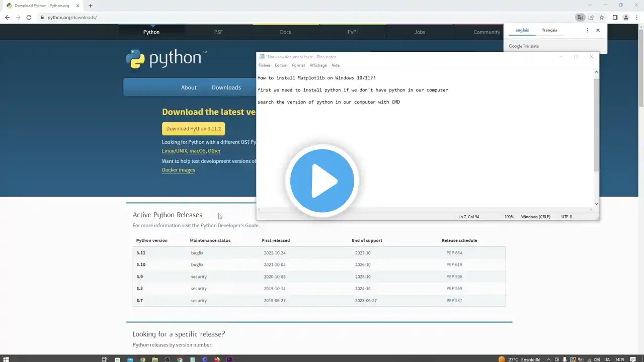Select the français tab in Translate popup
The image size is (644, 362).
[549, 30]
